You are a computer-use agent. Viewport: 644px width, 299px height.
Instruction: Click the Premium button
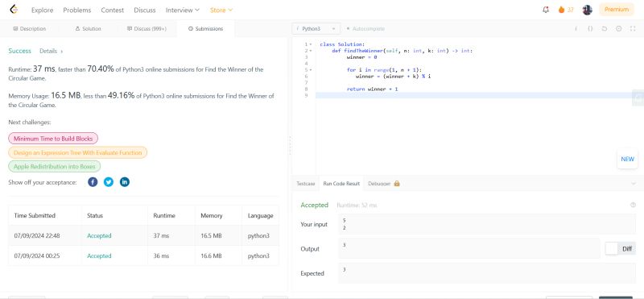pyautogui.click(x=617, y=10)
